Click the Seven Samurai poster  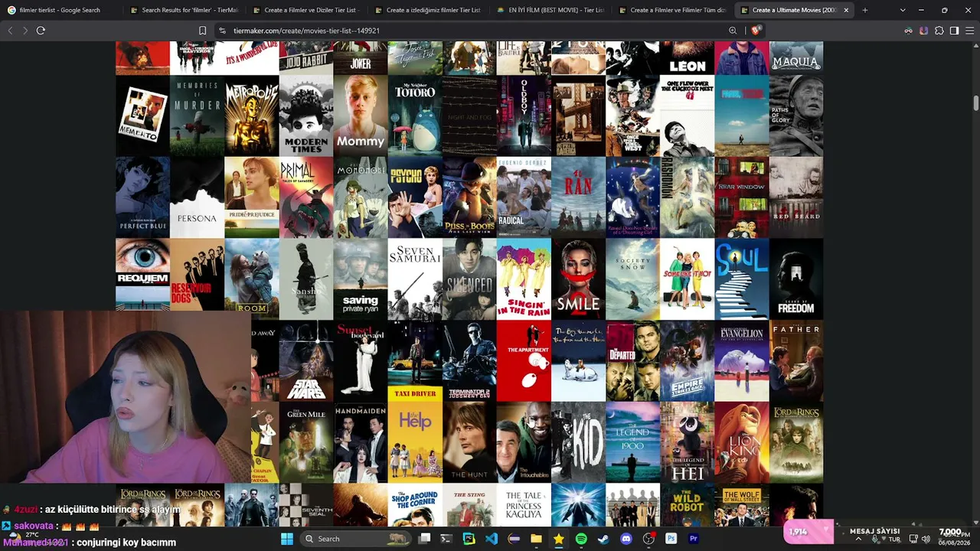coord(415,279)
